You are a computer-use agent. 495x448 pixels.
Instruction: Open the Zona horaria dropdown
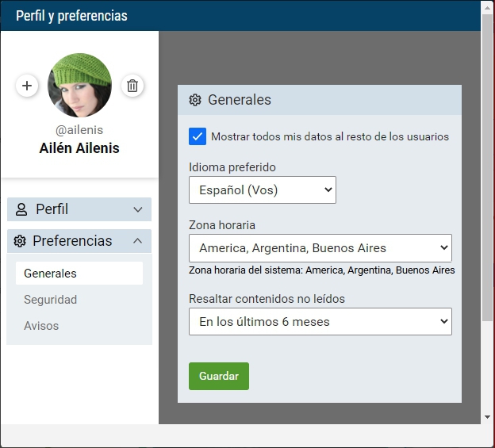(320, 248)
